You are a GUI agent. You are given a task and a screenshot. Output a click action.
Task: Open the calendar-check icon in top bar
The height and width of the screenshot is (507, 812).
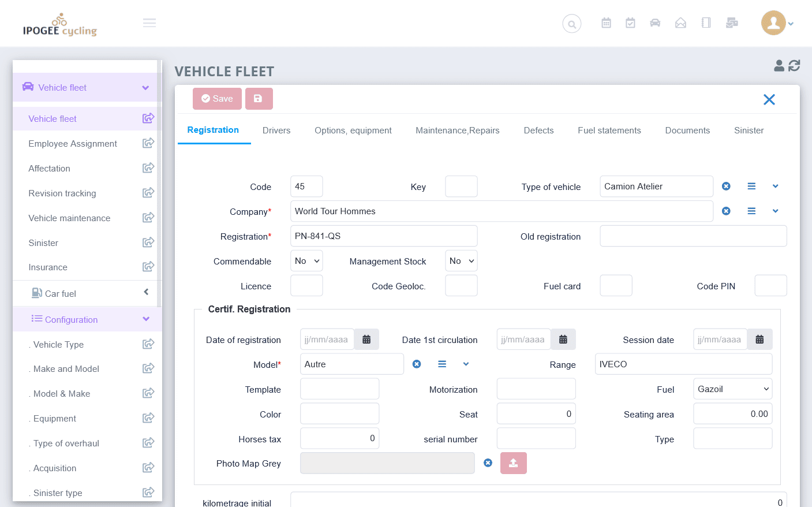(630, 23)
